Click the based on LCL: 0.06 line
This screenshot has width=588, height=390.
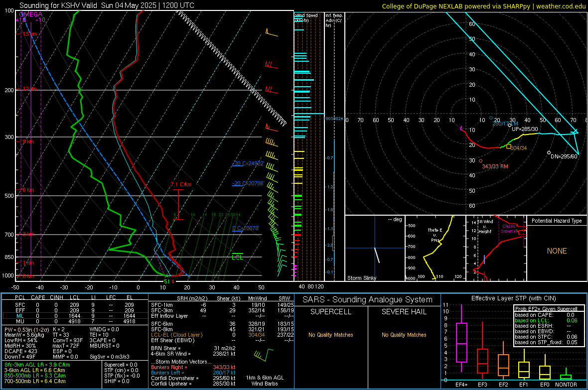tap(546, 320)
